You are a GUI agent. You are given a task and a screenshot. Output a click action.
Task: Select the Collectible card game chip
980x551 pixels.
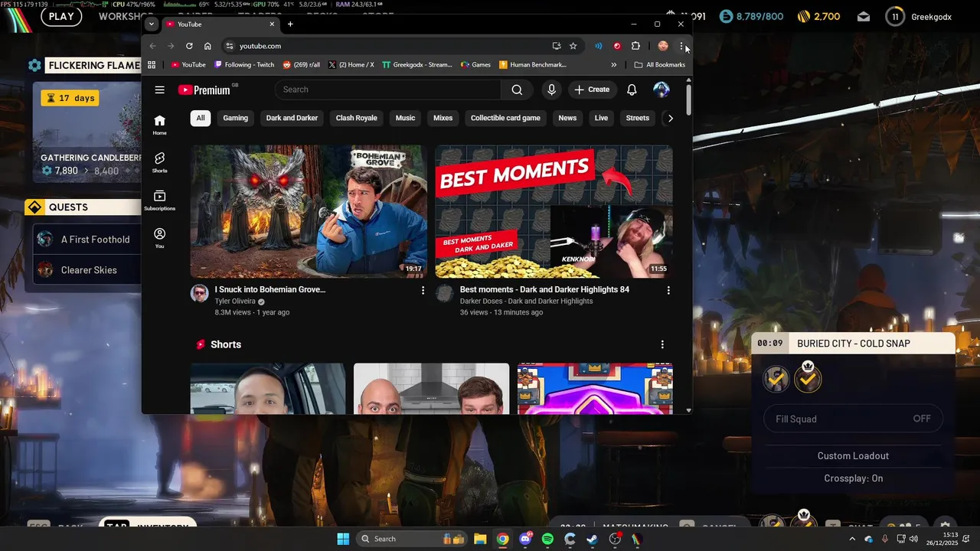[x=505, y=118]
